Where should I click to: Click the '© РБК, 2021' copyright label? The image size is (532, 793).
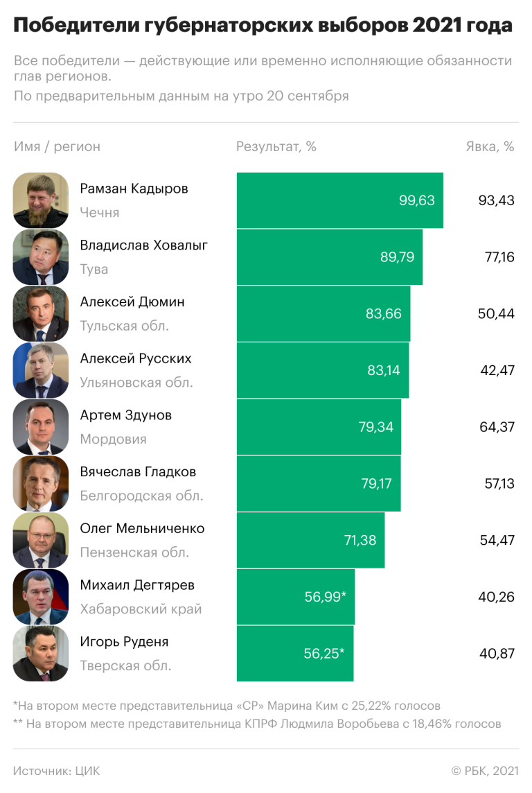click(485, 771)
